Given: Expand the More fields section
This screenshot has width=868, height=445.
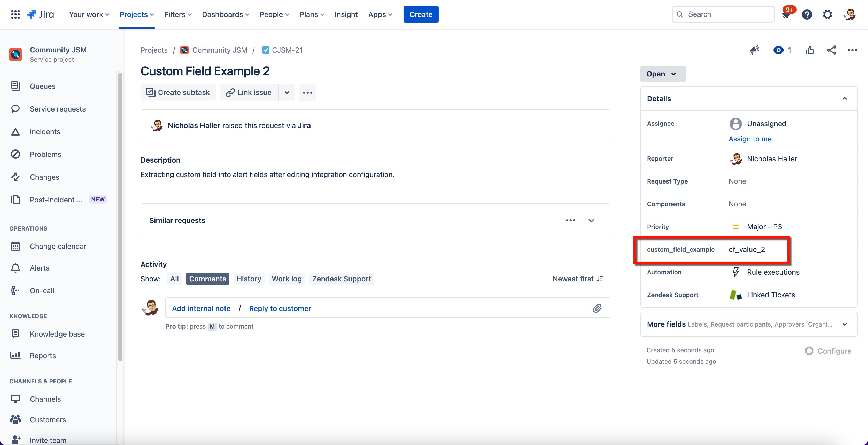Looking at the screenshot, I should pyautogui.click(x=844, y=324).
